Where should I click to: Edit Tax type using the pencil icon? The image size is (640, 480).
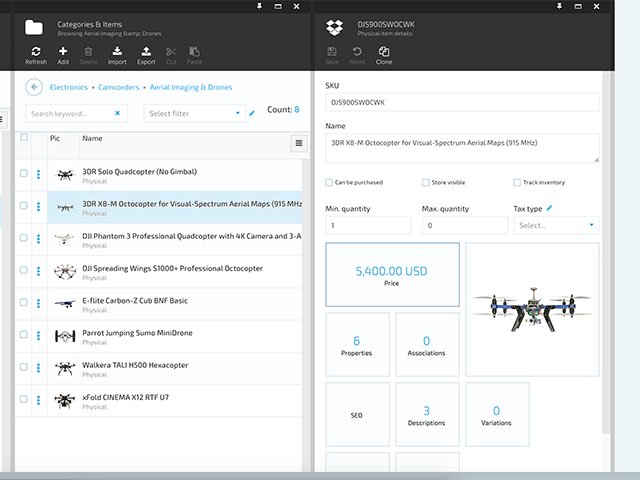(x=549, y=208)
